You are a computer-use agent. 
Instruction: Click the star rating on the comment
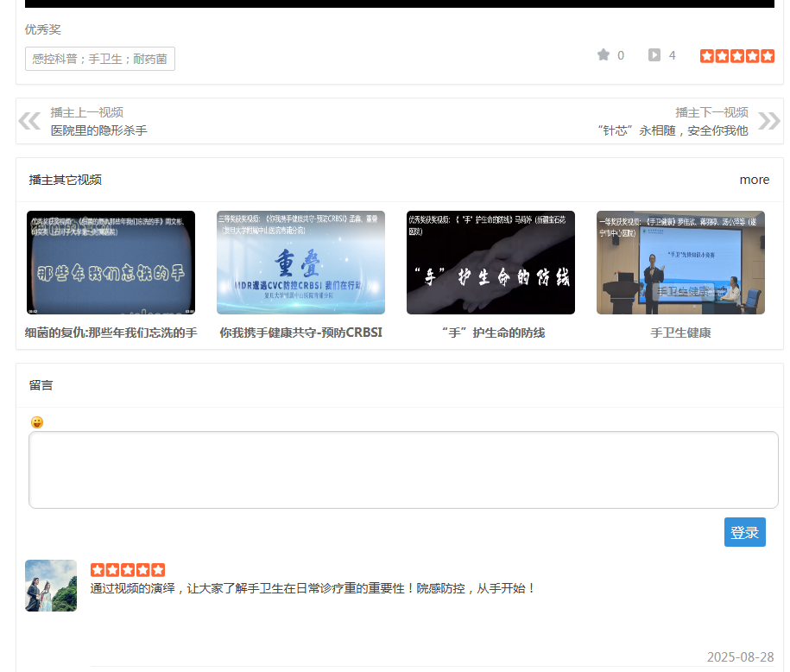[x=127, y=569]
